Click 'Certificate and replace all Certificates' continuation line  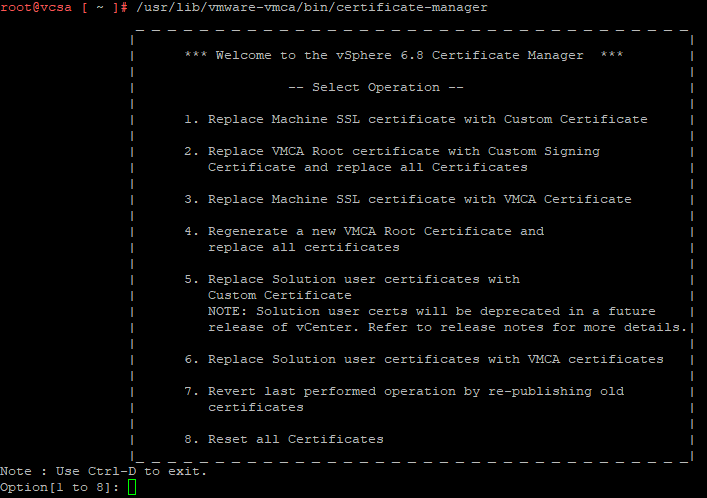pyautogui.click(x=367, y=167)
